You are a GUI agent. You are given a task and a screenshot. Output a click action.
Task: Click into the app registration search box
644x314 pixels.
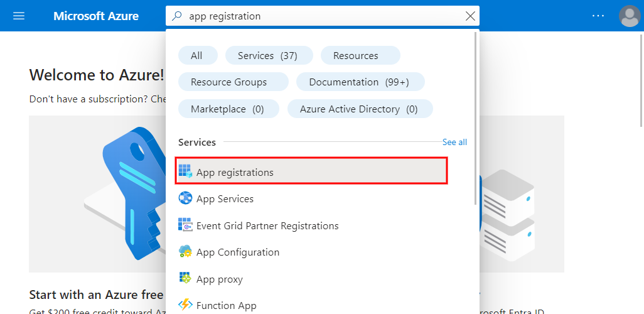[x=323, y=16]
